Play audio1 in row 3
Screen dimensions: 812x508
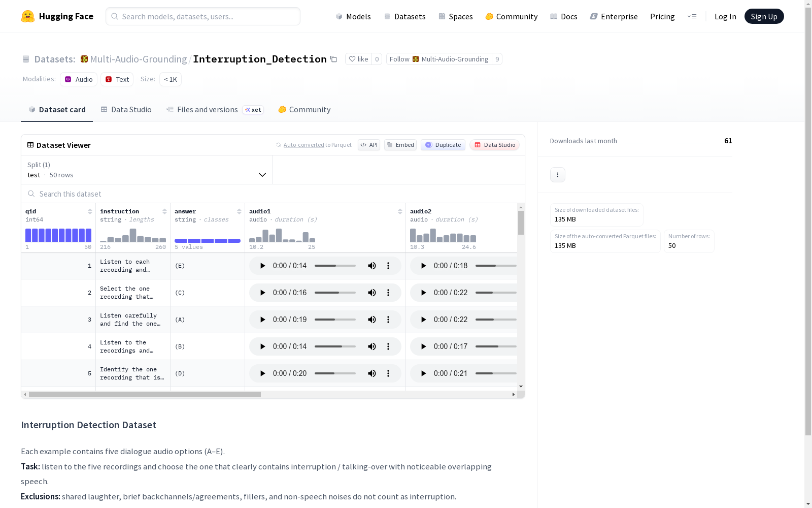point(262,320)
